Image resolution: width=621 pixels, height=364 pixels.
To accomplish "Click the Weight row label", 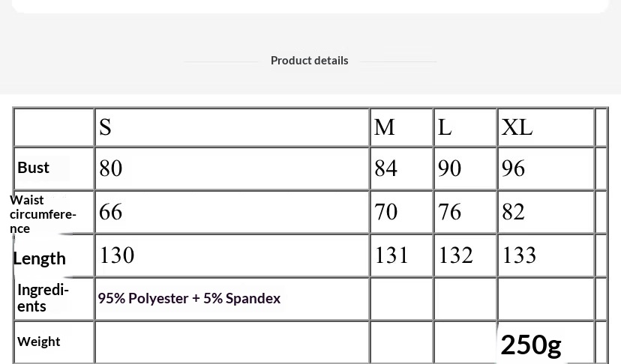I will coord(39,342).
